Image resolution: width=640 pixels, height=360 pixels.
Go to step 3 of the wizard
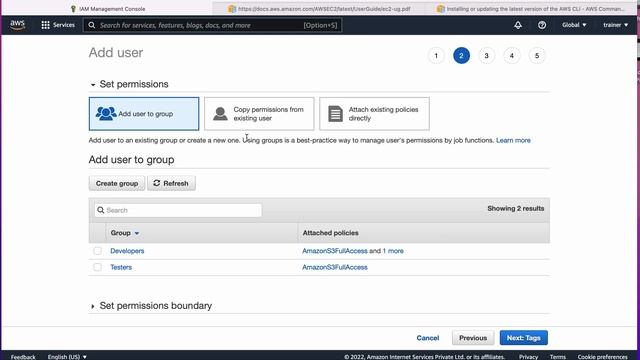tap(487, 56)
